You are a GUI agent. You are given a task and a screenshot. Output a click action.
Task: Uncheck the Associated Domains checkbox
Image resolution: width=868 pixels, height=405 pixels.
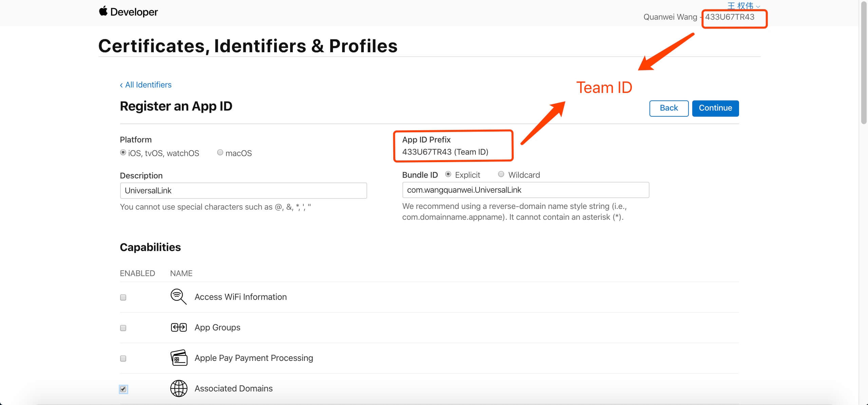(123, 389)
